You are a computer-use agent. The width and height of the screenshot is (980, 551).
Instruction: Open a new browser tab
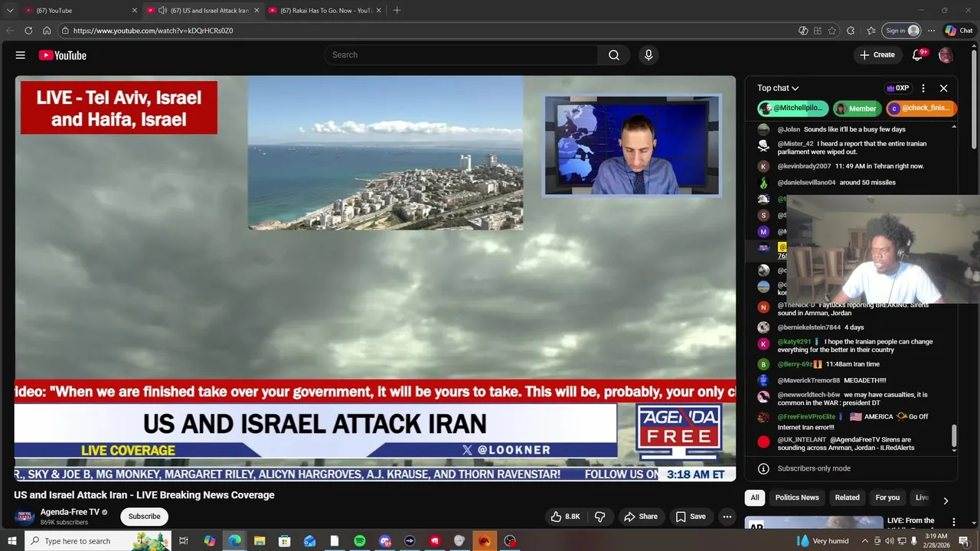tap(397, 11)
